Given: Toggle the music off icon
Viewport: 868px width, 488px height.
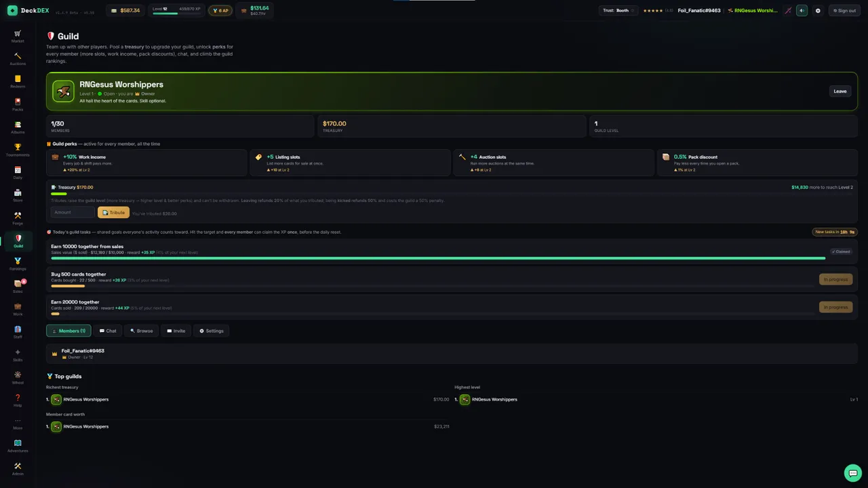Looking at the screenshot, I should point(788,10).
